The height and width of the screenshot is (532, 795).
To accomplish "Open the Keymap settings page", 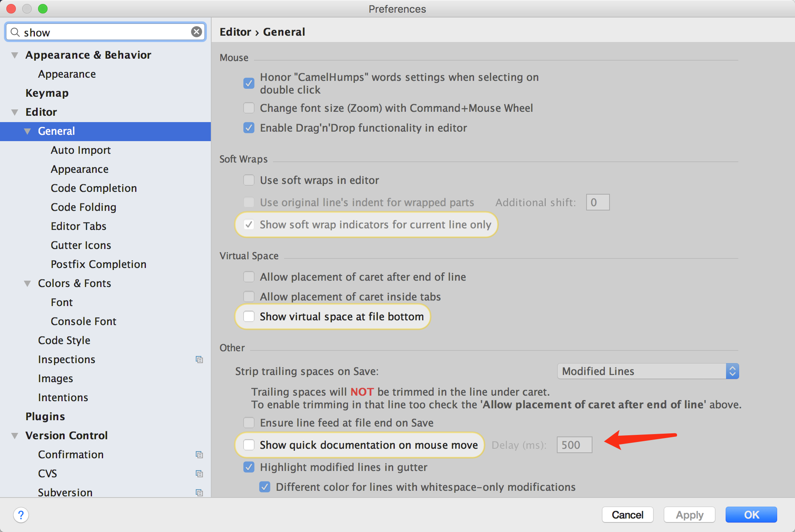I will click(x=47, y=93).
